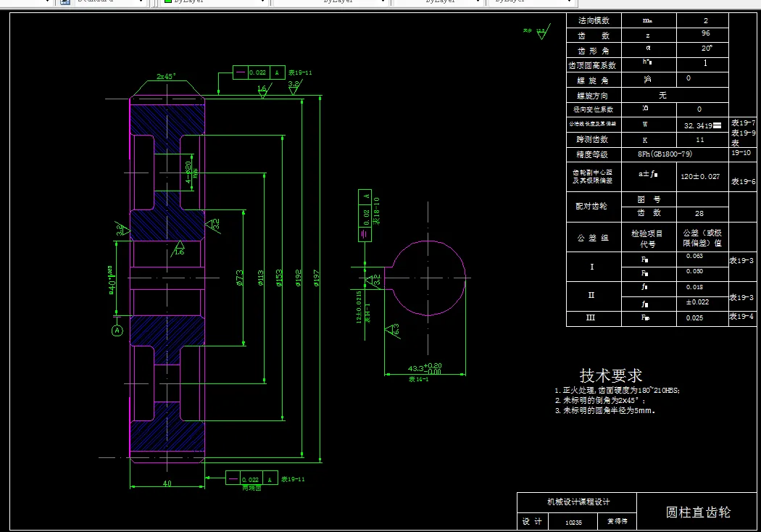Select the value '32.3419' in the table

click(698, 125)
